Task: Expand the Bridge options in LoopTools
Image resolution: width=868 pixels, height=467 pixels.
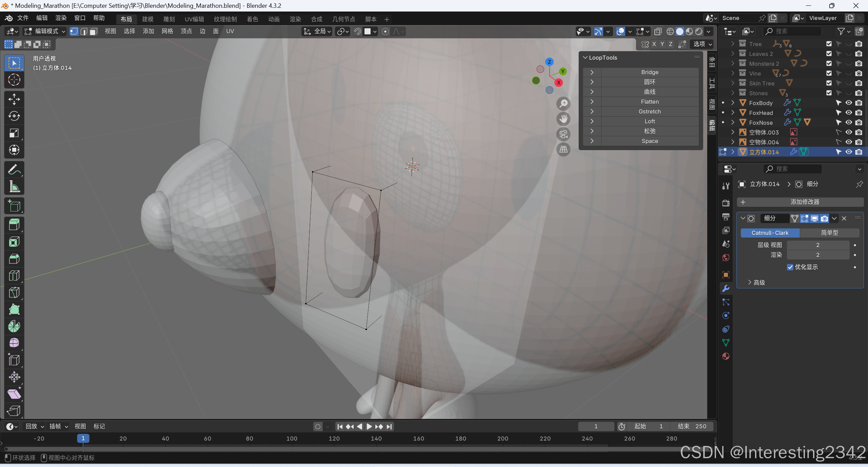Action: (x=592, y=72)
